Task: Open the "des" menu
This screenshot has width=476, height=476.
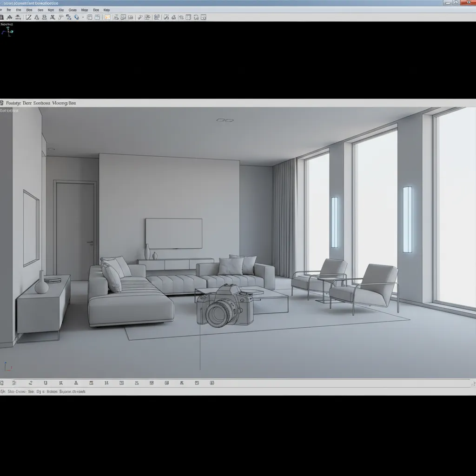Action: (x=40, y=10)
